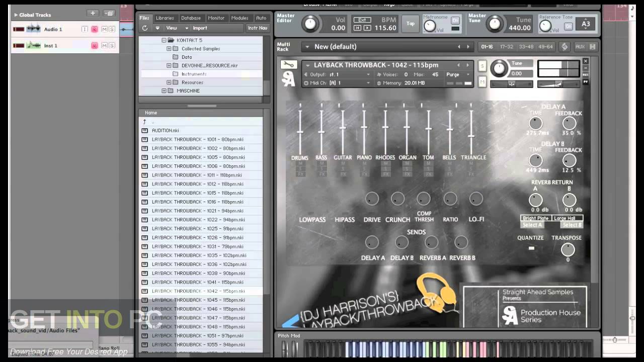Toggle the QUANTIZE switch
Screen dimensions: 644x362
531,248
